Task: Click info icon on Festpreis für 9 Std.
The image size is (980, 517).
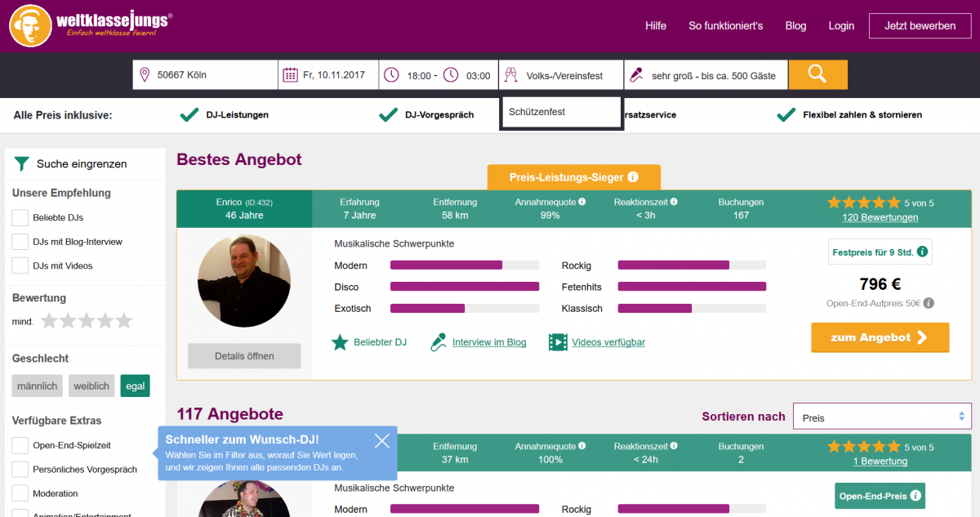Action: (x=922, y=252)
